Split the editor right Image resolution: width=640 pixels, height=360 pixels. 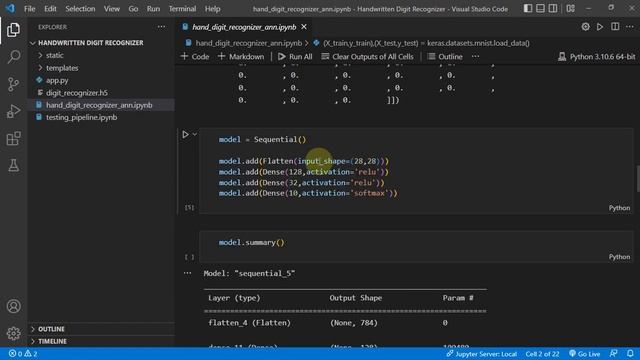point(615,27)
